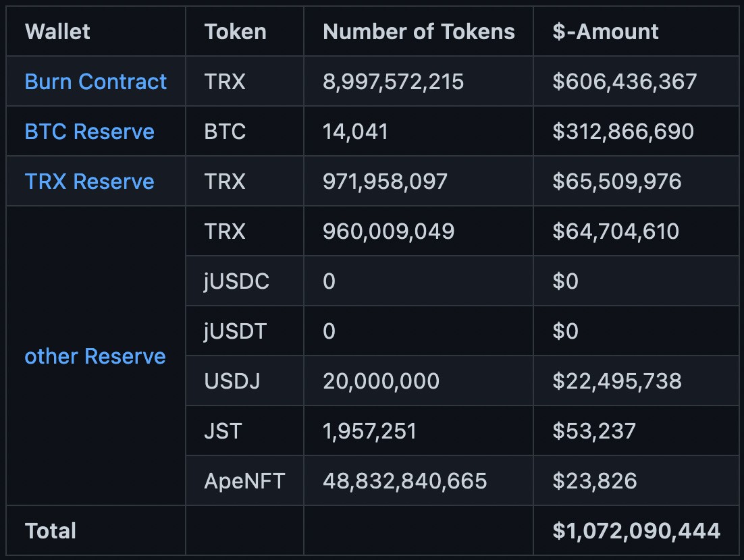744x560 pixels.
Task: Select the USDJ 20,000,000 cell
Action: 381,381
